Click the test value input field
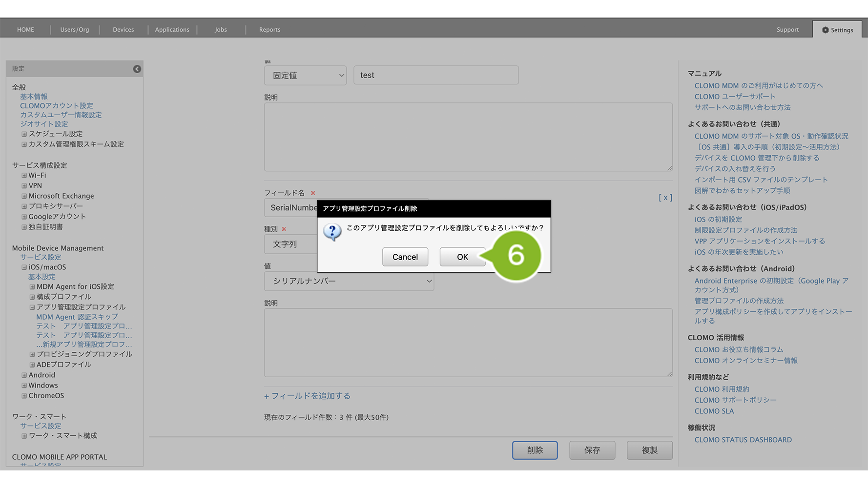Image resolution: width=868 pixels, height=488 pixels. (435, 75)
